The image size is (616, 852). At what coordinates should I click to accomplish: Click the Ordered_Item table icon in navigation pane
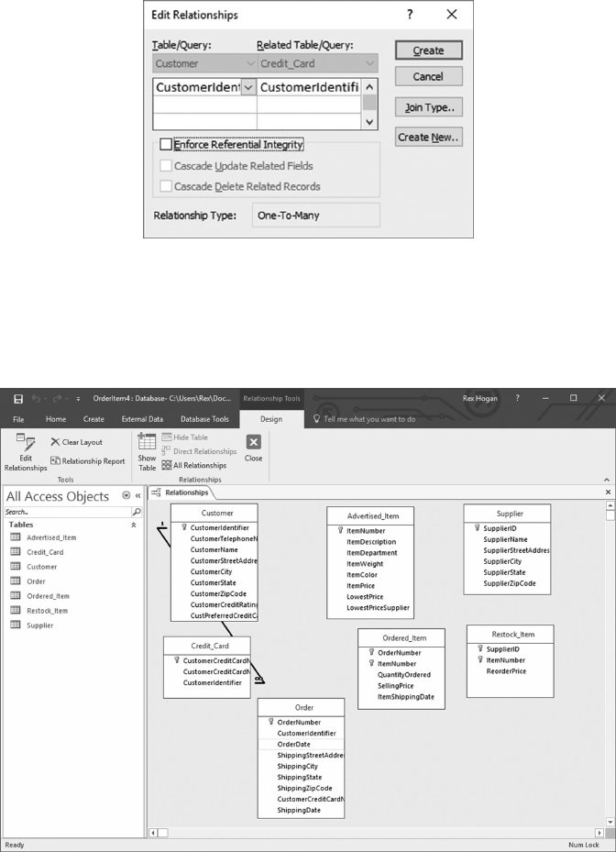coord(16,596)
